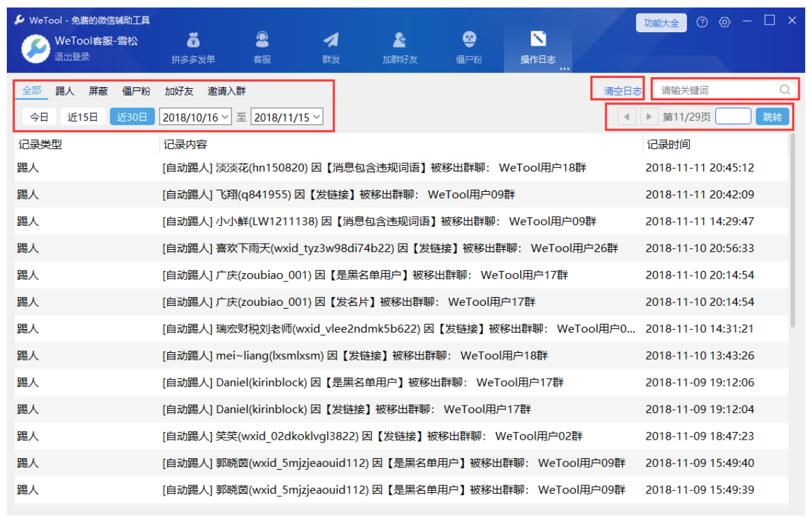Click the 记录内容 column header
The height and width of the screenshot is (525, 812).
click(x=186, y=144)
